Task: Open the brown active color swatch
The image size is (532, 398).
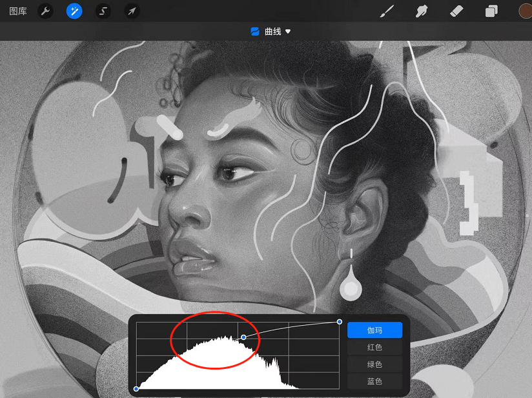Action: click(525, 11)
